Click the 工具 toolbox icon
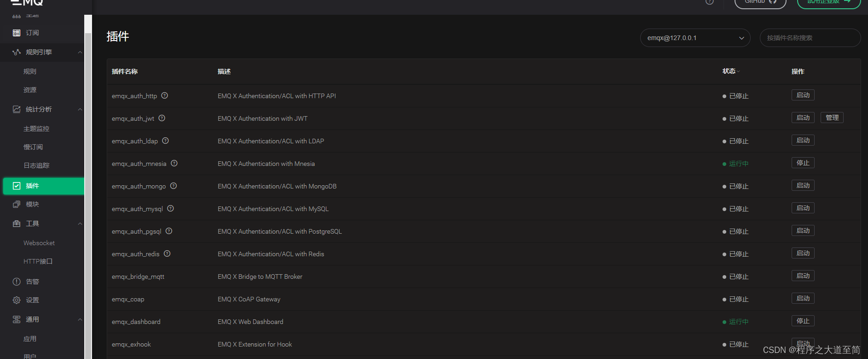 pyautogui.click(x=17, y=224)
